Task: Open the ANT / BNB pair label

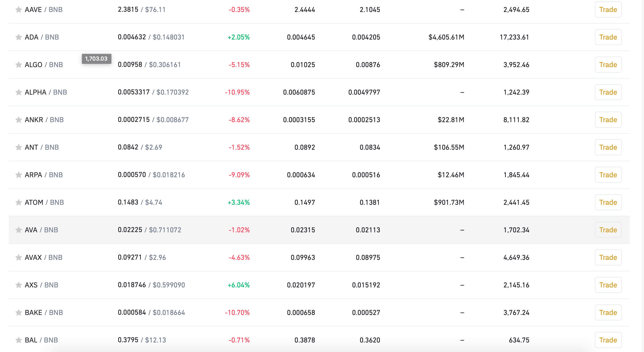Action: point(42,147)
